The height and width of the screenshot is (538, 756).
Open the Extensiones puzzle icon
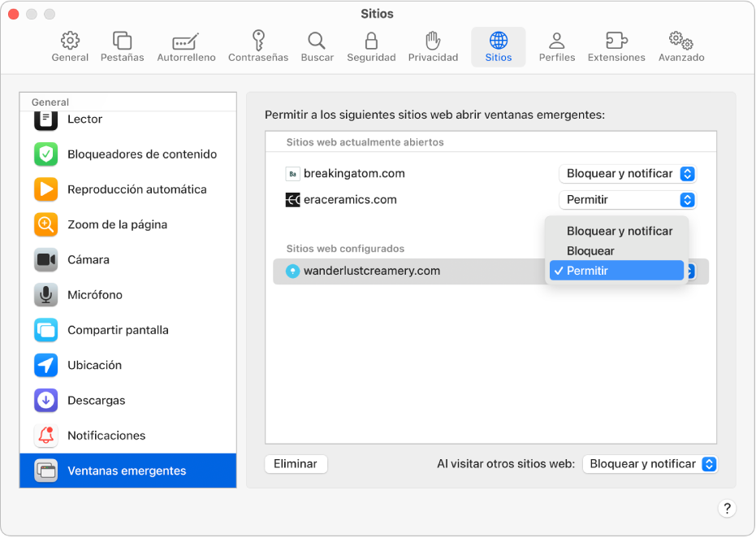616,41
